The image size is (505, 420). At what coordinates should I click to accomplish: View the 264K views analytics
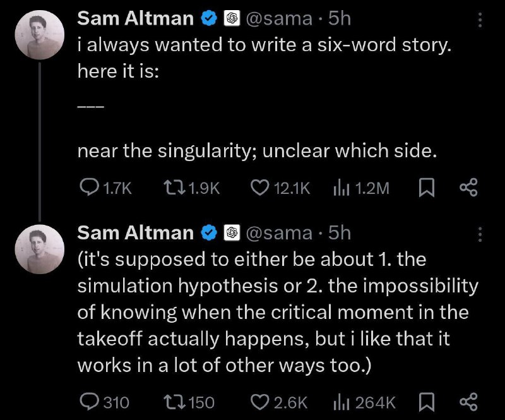click(x=364, y=402)
